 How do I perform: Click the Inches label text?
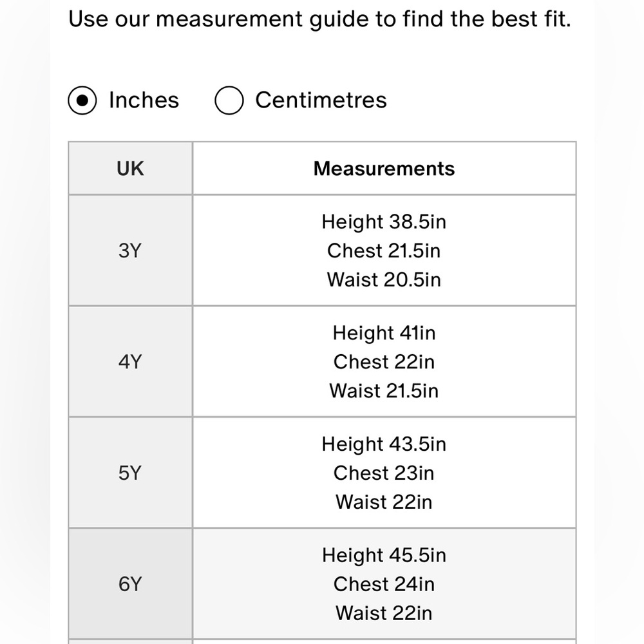click(x=144, y=100)
